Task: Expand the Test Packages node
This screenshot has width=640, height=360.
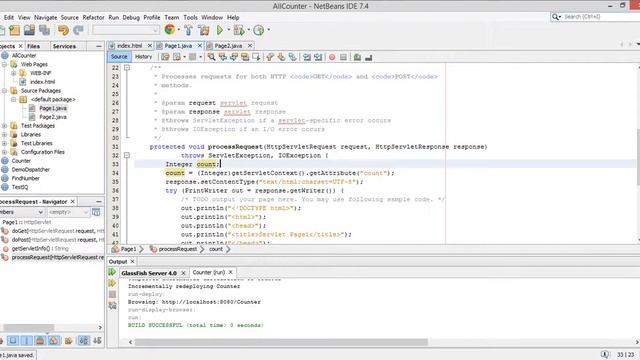Action: 4,126
